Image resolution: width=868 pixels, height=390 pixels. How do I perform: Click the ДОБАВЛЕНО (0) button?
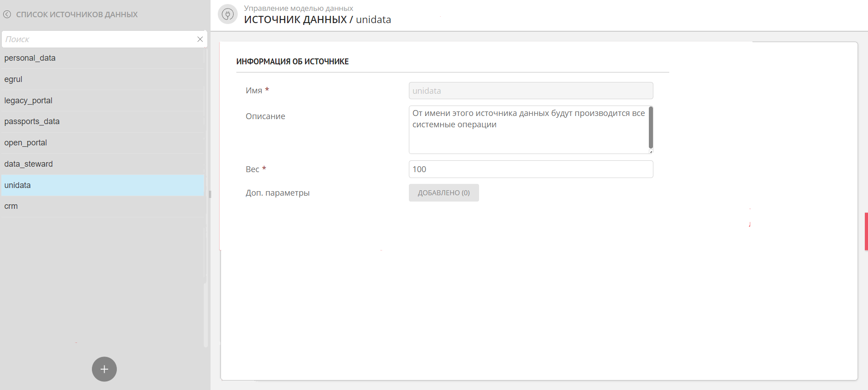[444, 193]
